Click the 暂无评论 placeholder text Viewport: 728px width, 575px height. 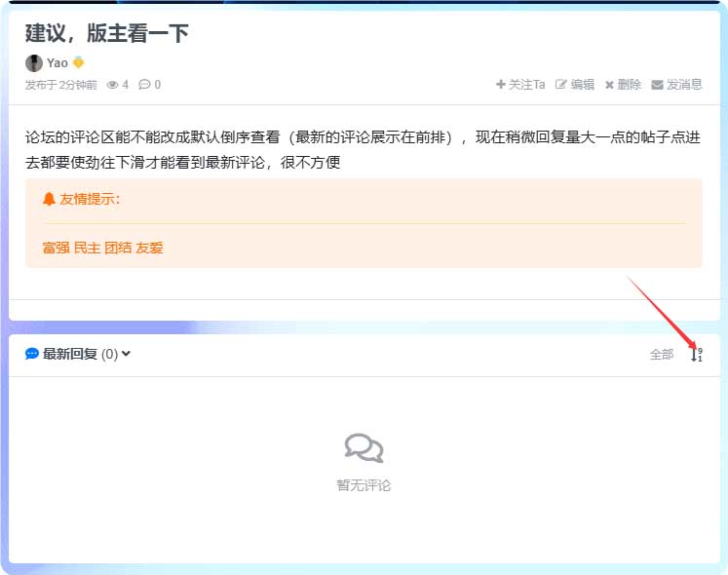(x=364, y=485)
